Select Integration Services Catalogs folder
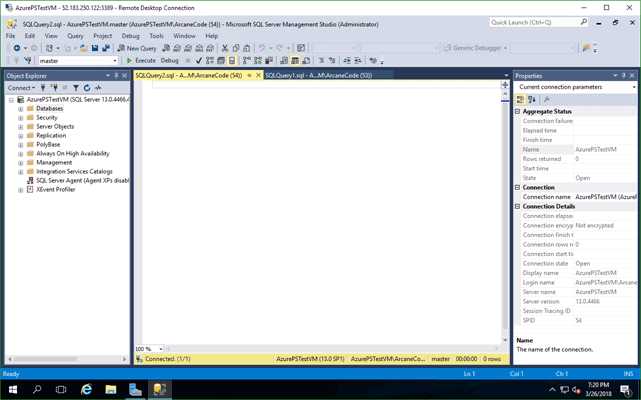Screen dimensions: 641x400 [x=74, y=172]
